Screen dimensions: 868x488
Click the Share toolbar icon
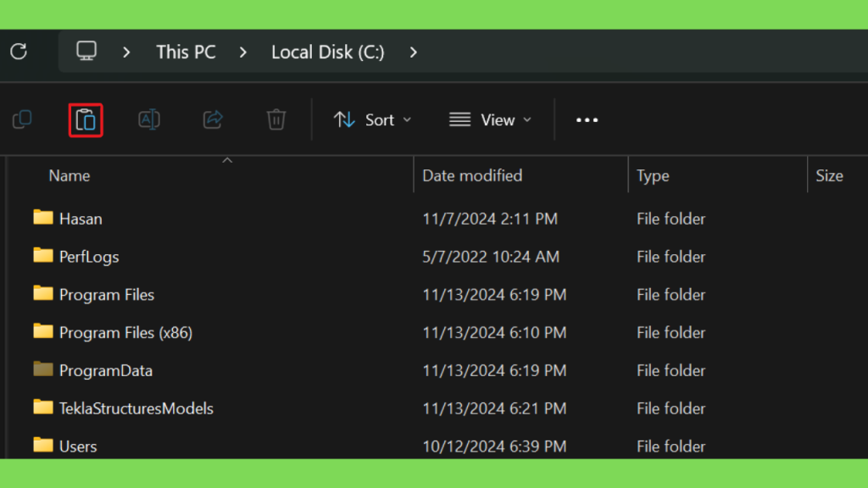point(213,119)
